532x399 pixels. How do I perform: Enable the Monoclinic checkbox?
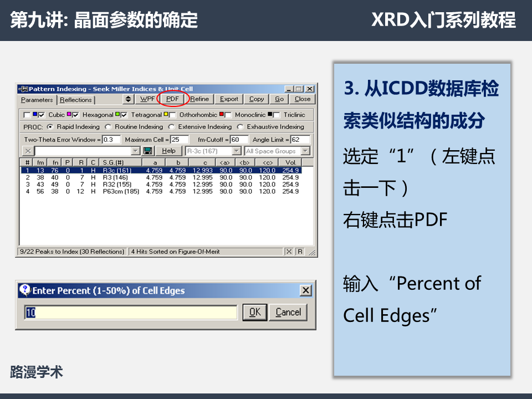(x=228, y=115)
